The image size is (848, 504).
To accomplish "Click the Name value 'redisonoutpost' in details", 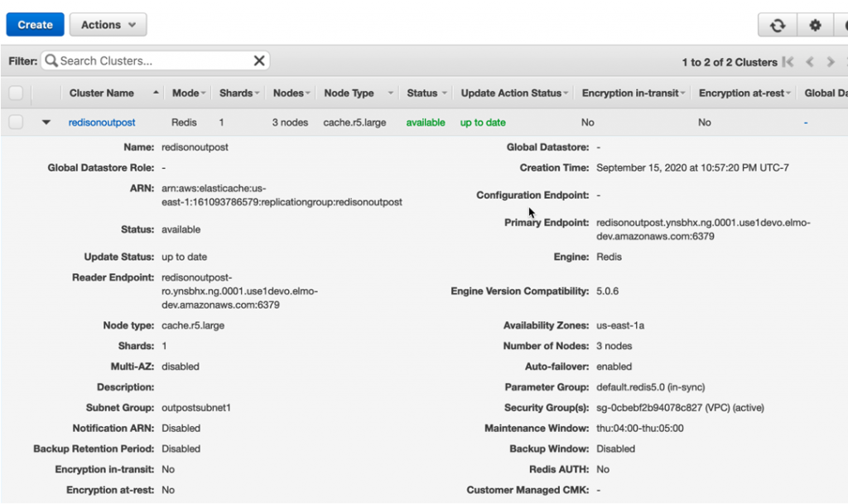I will (x=195, y=147).
